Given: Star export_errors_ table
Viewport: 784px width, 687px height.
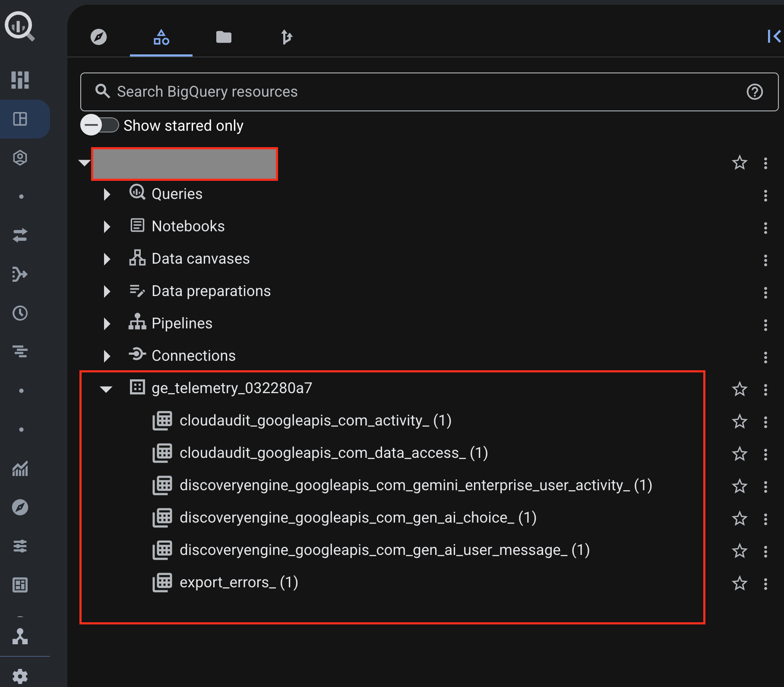Looking at the screenshot, I should point(740,583).
